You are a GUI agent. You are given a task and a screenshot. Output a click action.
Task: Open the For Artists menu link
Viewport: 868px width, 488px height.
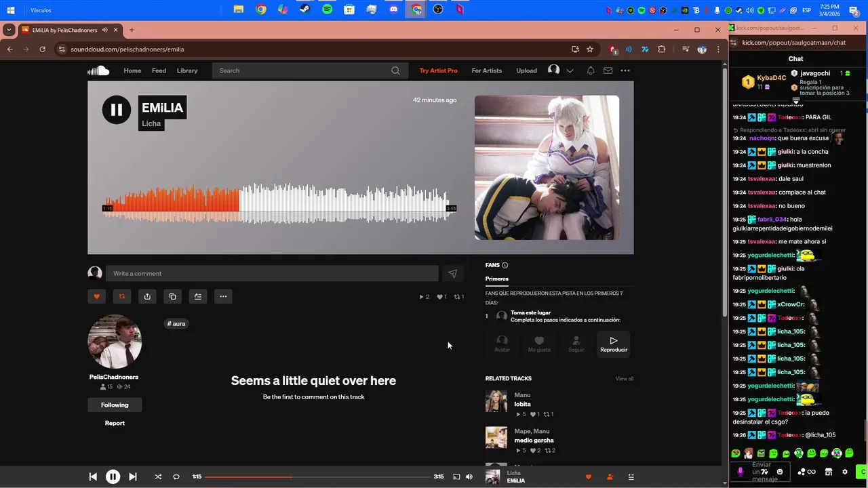(487, 70)
